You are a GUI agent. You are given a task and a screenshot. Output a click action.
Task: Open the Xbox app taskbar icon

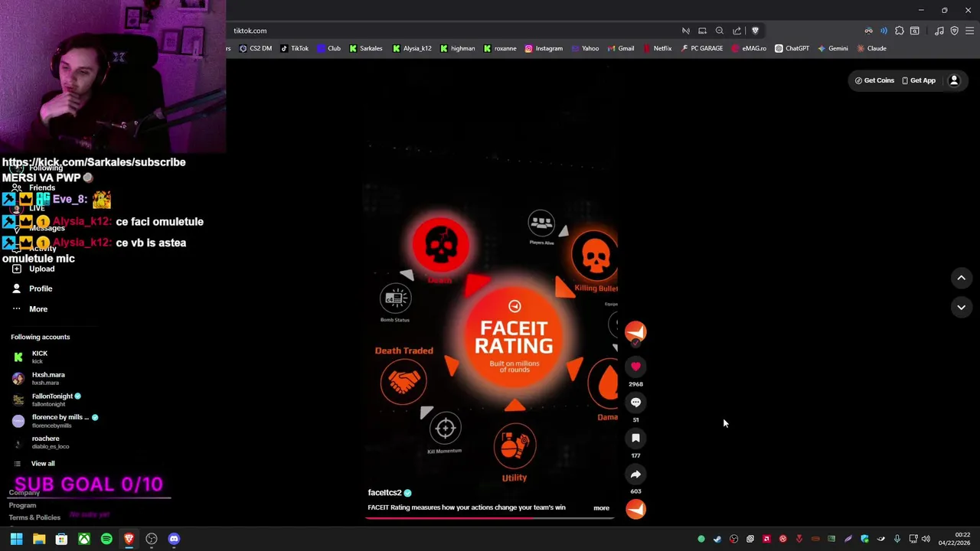(x=84, y=539)
